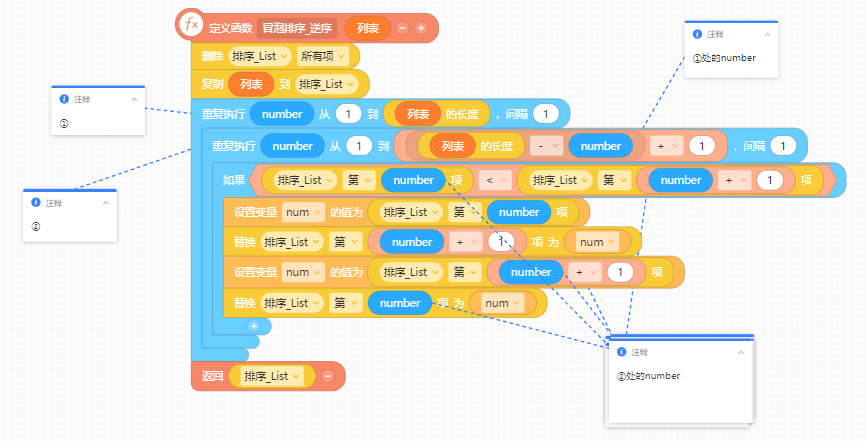
Task: Open num dropdown in last 替换 block
Action: 502,303
